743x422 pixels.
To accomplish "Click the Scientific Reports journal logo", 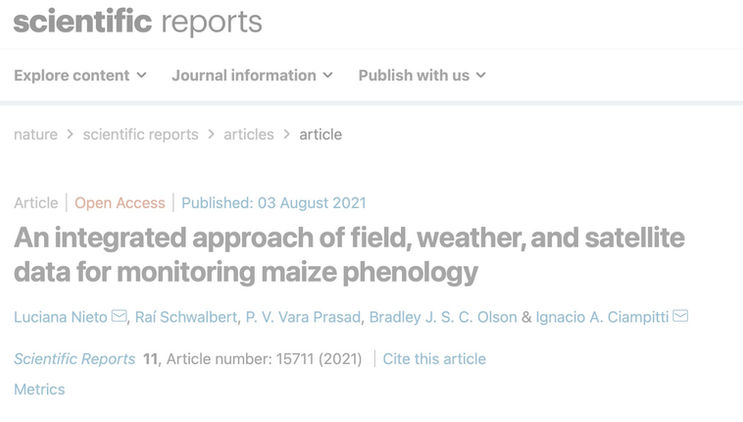I will [x=137, y=22].
